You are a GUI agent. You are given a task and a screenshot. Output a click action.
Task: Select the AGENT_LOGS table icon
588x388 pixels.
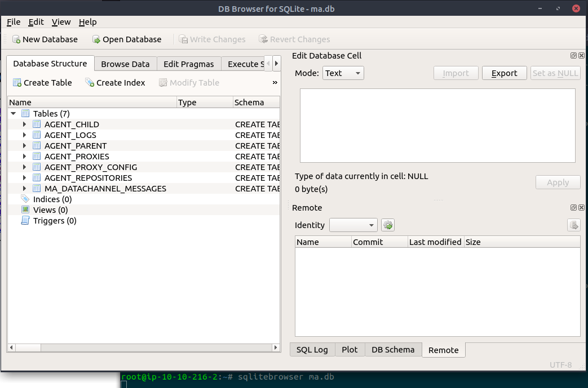tap(37, 135)
